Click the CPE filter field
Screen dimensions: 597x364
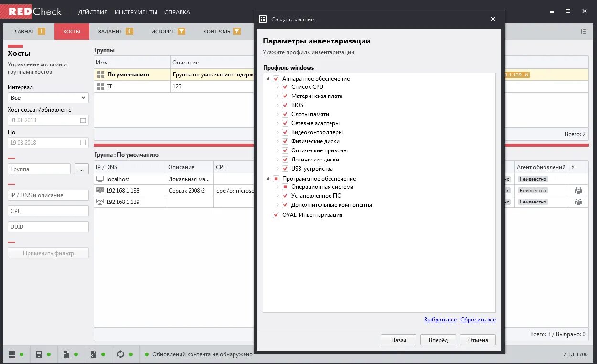click(x=48, y=211)
